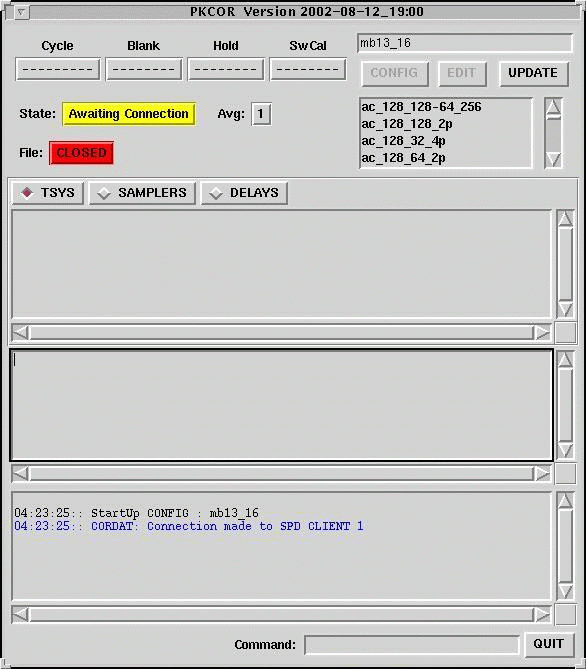Image resolution: width=586 pixels, height=669 pixels.
Task: Click TSYS panel scroll down arrow
Action: (566, 309)
